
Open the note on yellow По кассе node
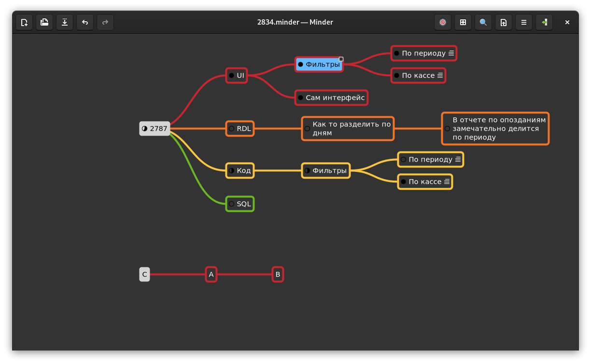point(447,182)
